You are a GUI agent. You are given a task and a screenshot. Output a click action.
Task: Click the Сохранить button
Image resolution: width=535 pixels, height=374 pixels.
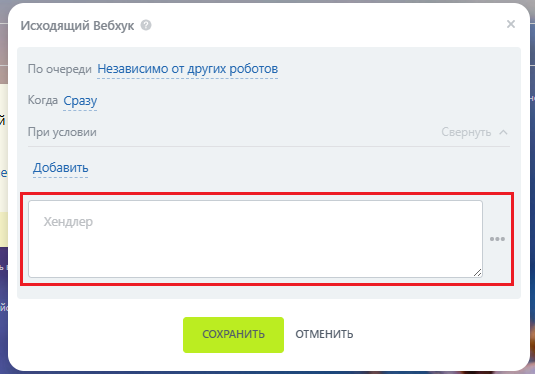[233, 335]
